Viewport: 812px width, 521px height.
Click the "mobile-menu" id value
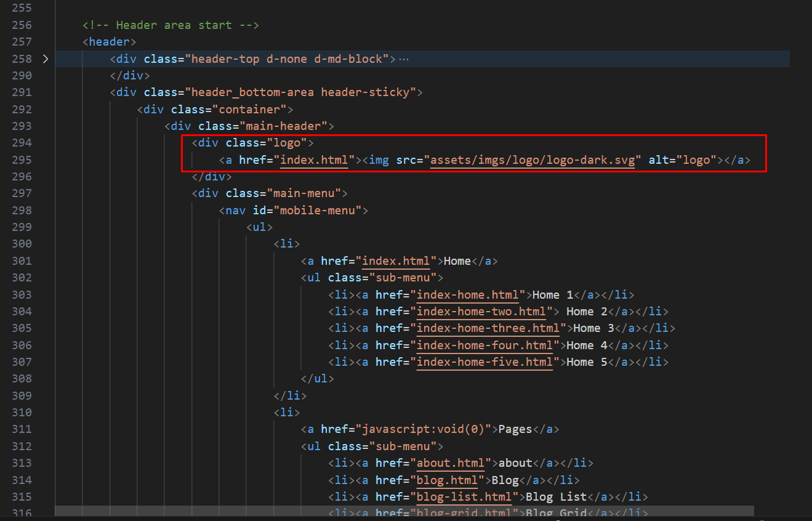(317, 211)
